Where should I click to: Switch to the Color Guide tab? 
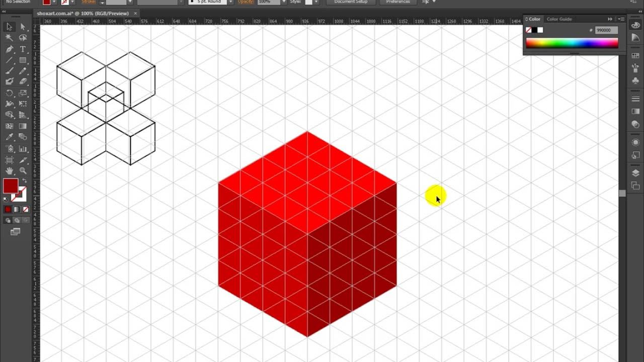[x=559, y=19]
